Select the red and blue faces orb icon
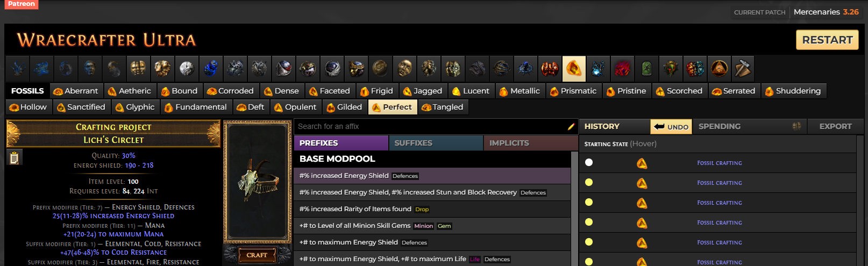Image resolution: width=868 pixels, height=266 pixels. [695, 68]
